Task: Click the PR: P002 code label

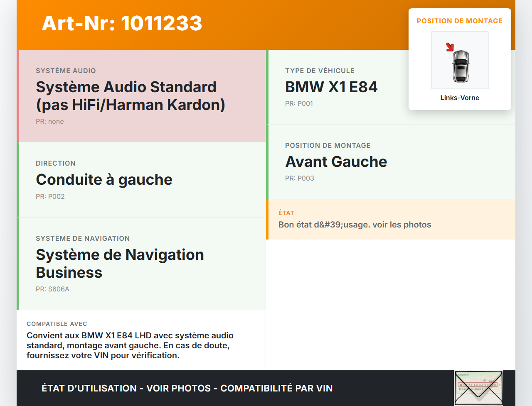Action: [50, 196]
